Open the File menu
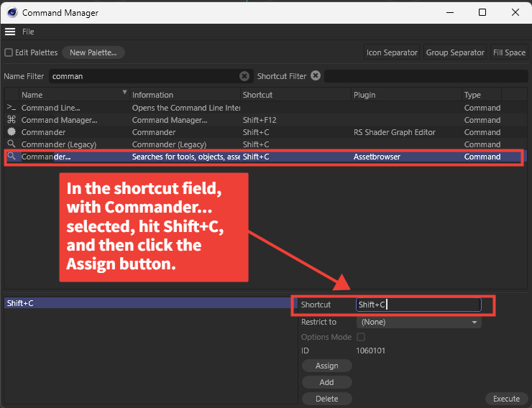The width and height of the screenshot is (532, 408). click(28, 32)
